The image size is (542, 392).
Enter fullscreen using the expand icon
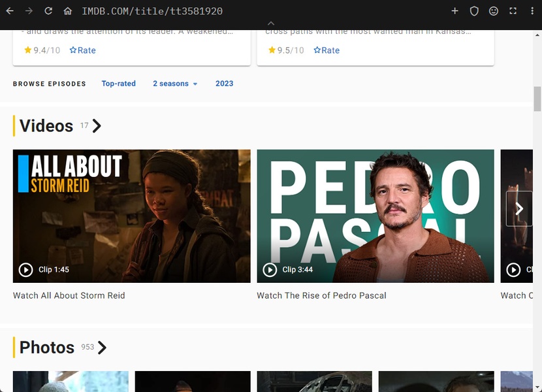tap(513, 11)
